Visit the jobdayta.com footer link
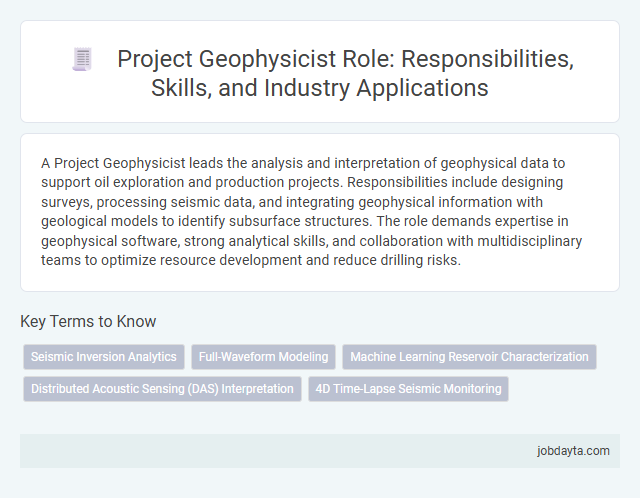This screenshot has height=498, width=640. [x=573, y=451]
